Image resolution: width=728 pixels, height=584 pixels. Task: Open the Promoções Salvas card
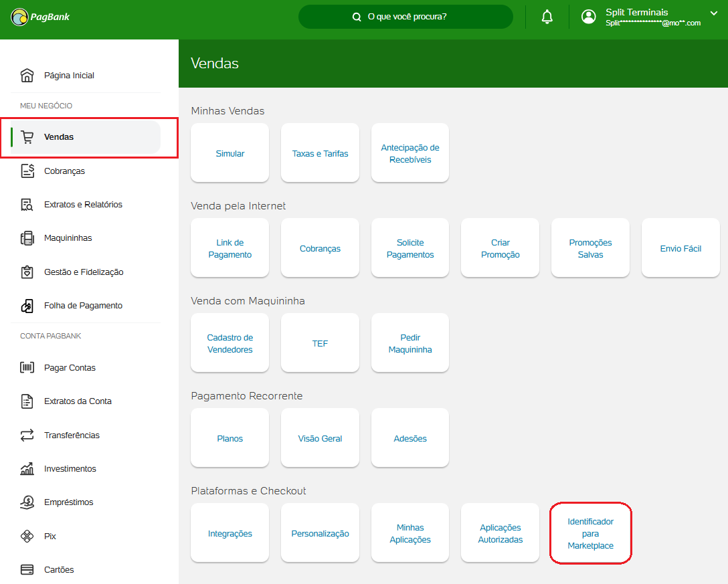click(x=590, y=248)
